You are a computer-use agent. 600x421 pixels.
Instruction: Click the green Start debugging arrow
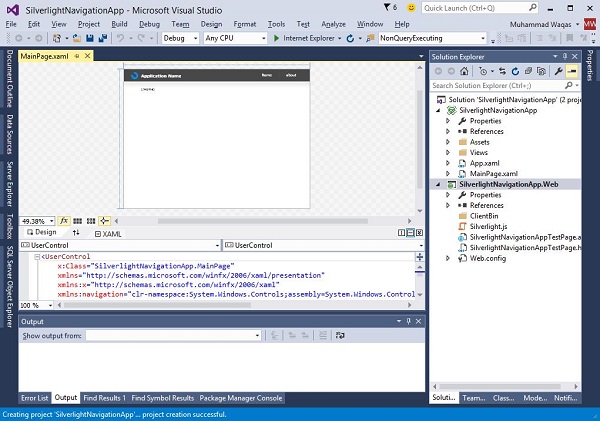click(x=277, y=38)
